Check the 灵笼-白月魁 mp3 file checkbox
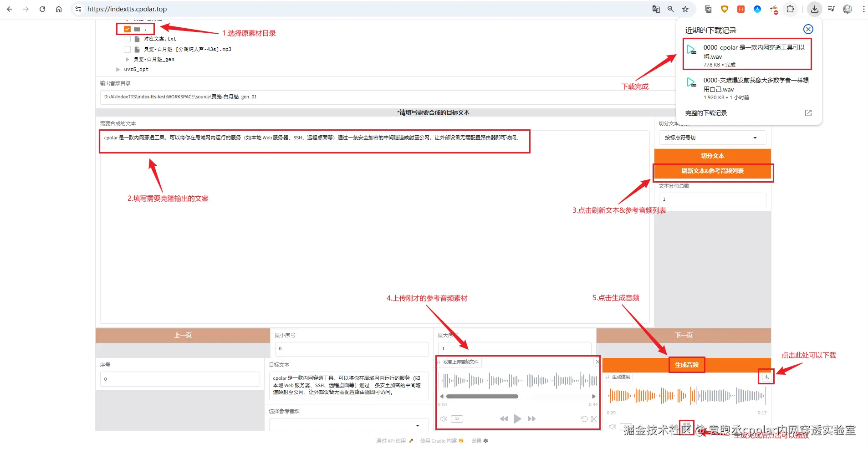Viewport: 868px width, 449px height. (127, 49)
